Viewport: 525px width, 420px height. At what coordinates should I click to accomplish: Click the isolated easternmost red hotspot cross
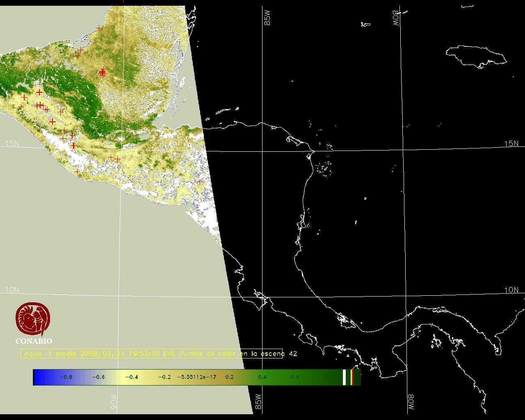point(200,182)
